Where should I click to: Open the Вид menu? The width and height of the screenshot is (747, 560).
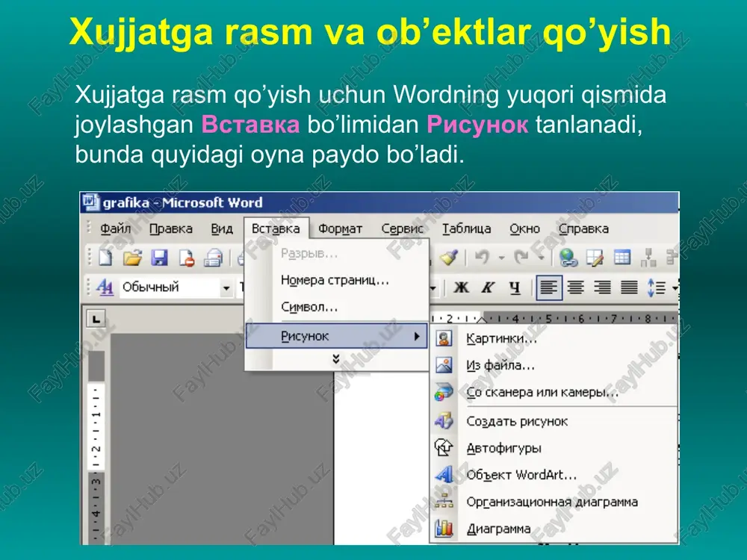coord(222,228)
